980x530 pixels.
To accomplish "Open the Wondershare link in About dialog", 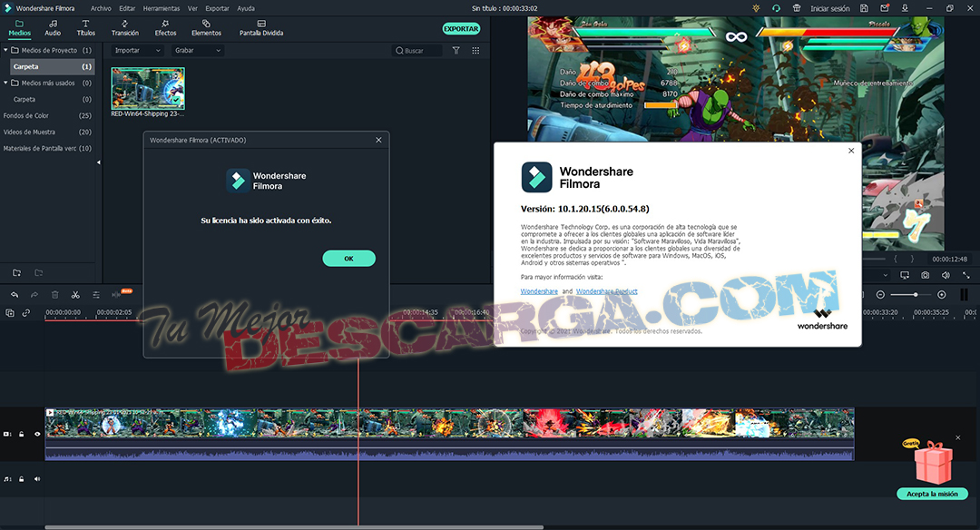I will coord(539,291).
